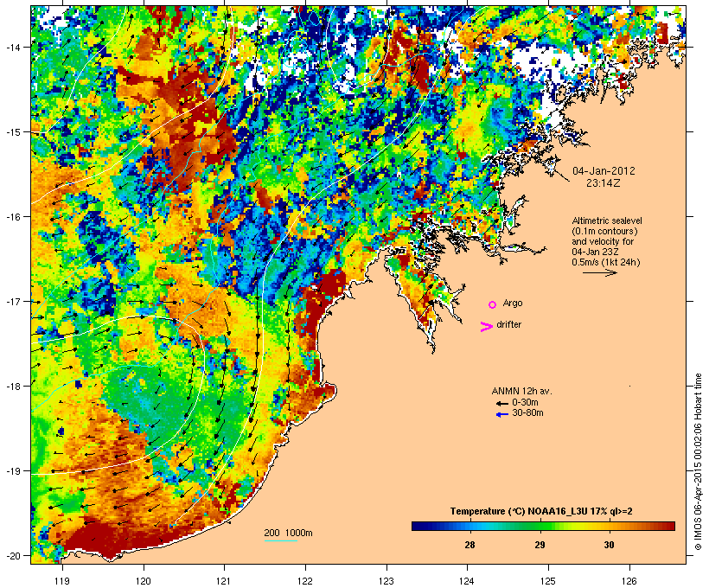Click the latitude label -16
This screenshot has width=709, height=588.
click(13, 217)
